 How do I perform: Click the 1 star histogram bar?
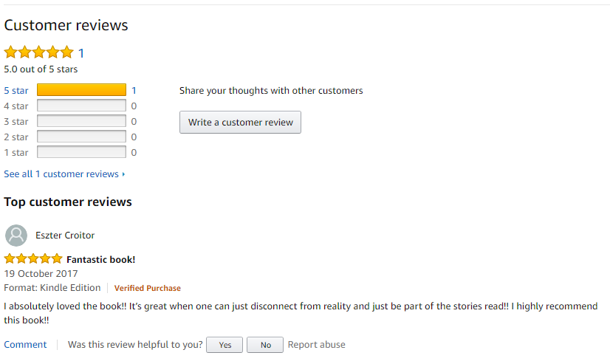pos(81,152)
